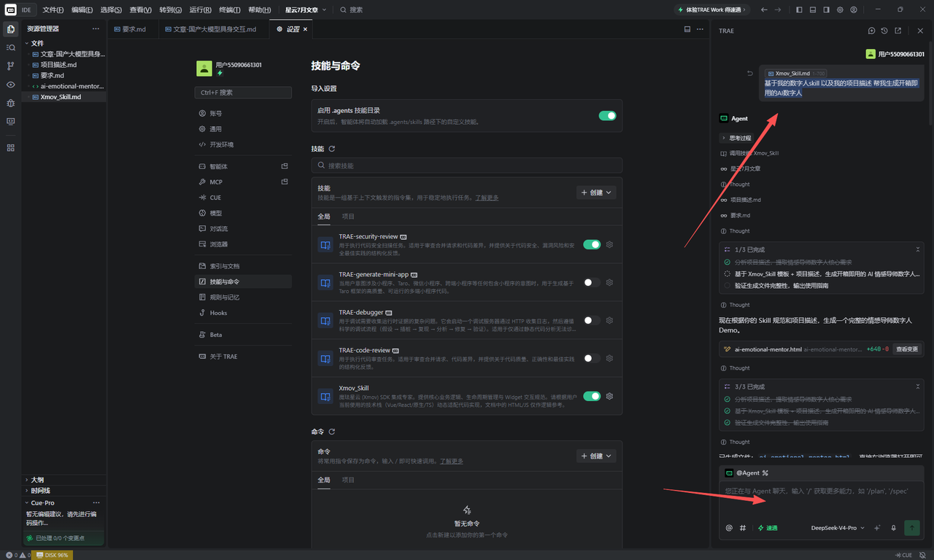Viewport: 934px width, 560px height.
Task: Open the 创建 dropdown in 技能 section
Action: tap(596, 192)
